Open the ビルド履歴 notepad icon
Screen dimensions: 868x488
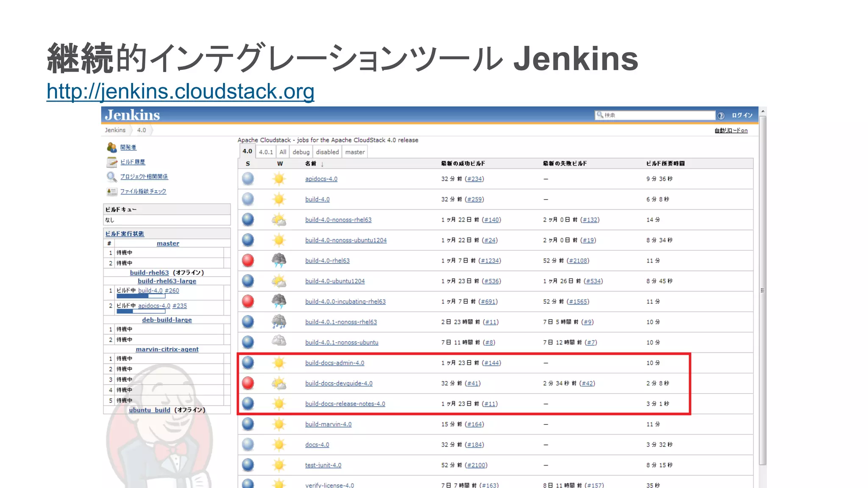(x=112, y=162)
